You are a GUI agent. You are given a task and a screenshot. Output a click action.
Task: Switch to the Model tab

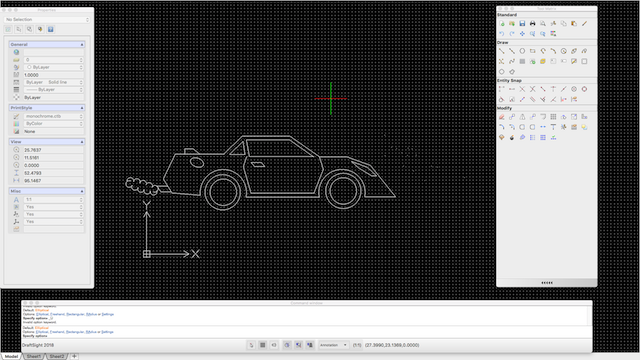coord(11,356)
